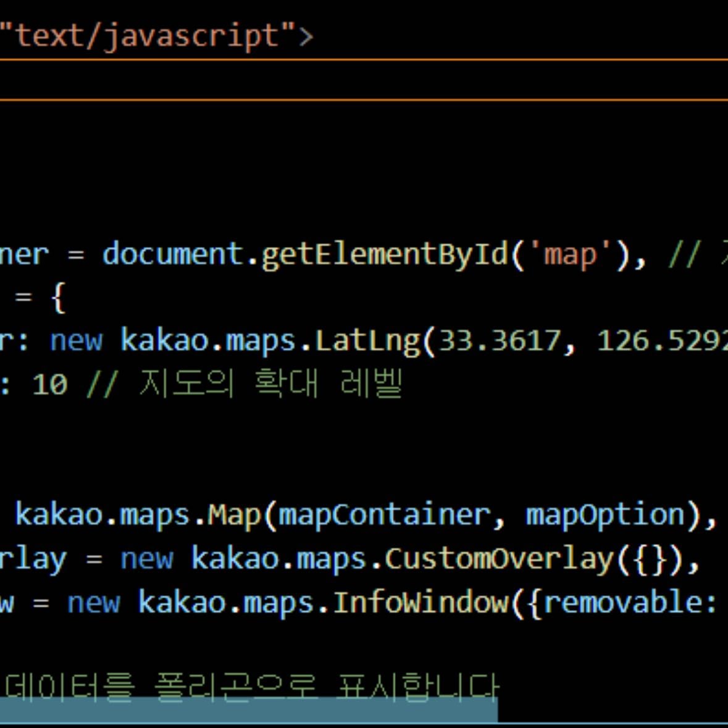
Task: Click the 33.3617 latitude value
Action: pos(500,341)
